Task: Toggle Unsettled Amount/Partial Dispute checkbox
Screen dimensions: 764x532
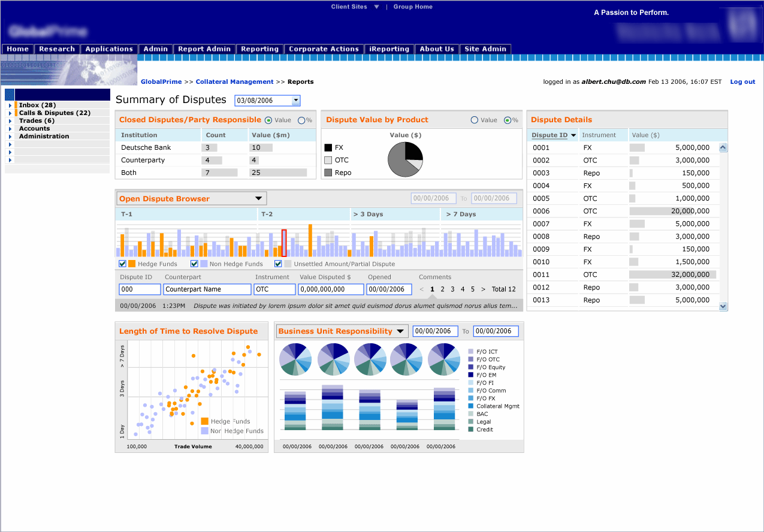Action: pos(278,264)
